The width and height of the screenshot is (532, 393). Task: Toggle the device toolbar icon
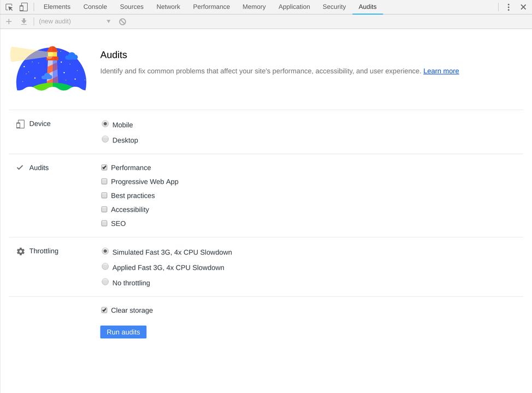(x=23, y=7)
